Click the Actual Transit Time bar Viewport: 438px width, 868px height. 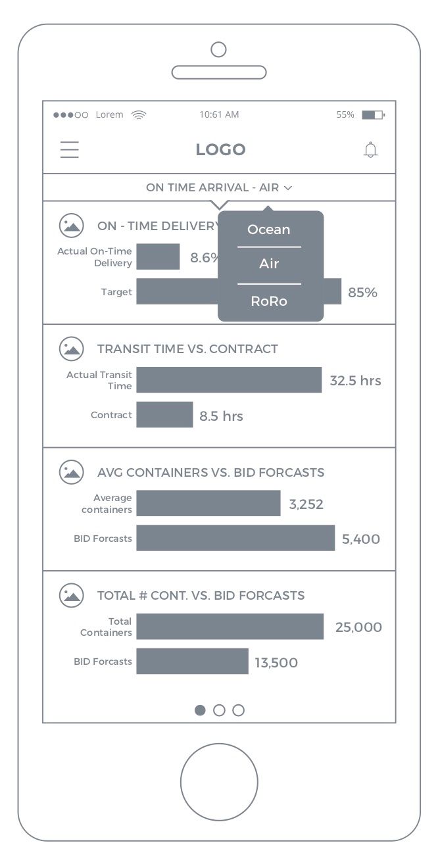click(229, 380)
